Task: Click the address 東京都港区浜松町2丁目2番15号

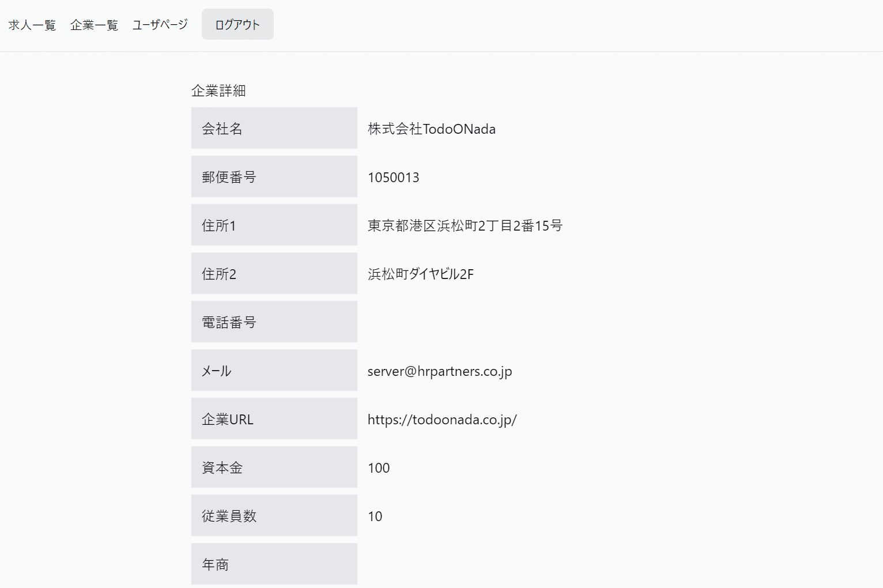Action: point(465,225)
